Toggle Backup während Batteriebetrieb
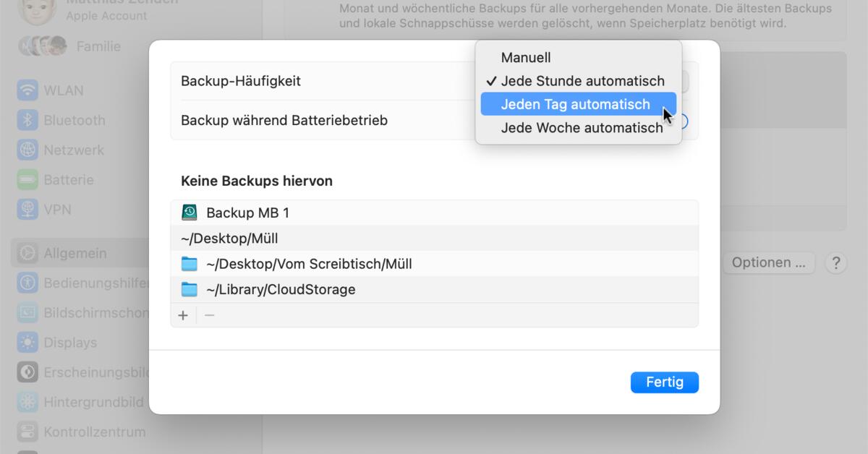This screenshot has height=454, width=868. click(x=684, y=121)
